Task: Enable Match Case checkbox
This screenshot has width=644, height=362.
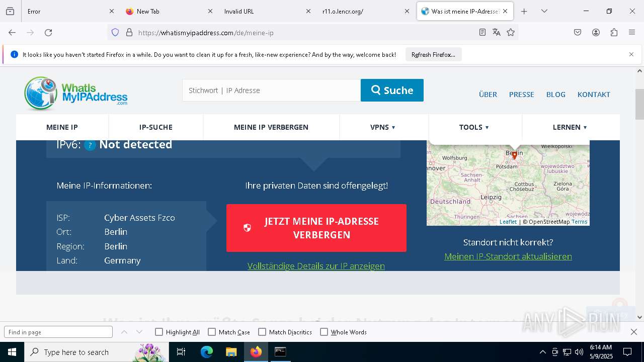Action: tap(212, 332)
